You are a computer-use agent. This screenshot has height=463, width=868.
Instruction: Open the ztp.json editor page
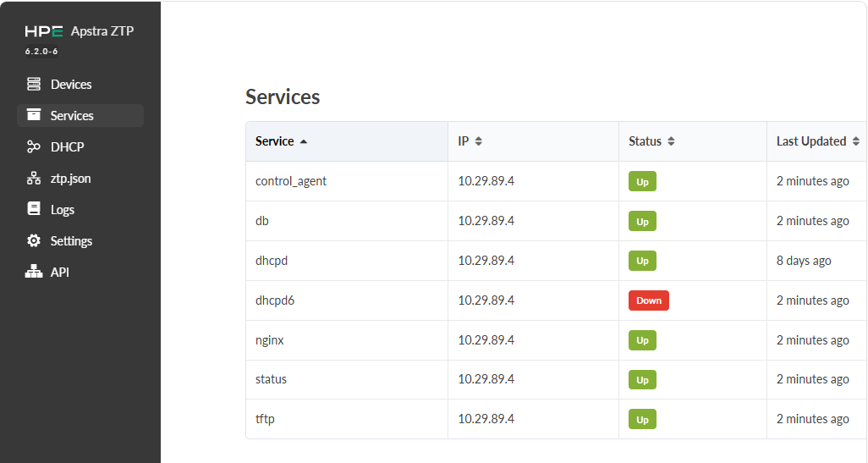pos(80,179)
